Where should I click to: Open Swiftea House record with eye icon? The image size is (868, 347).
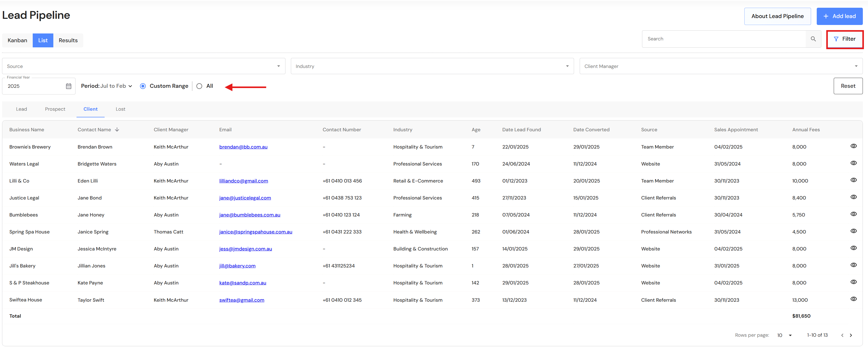pyautogui.click(x=853, y=299)
